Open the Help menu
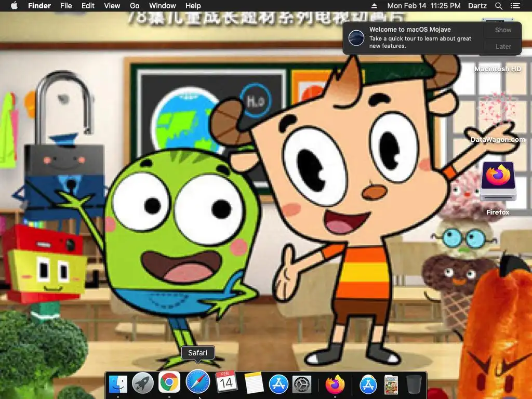 (x=193, y=6)
